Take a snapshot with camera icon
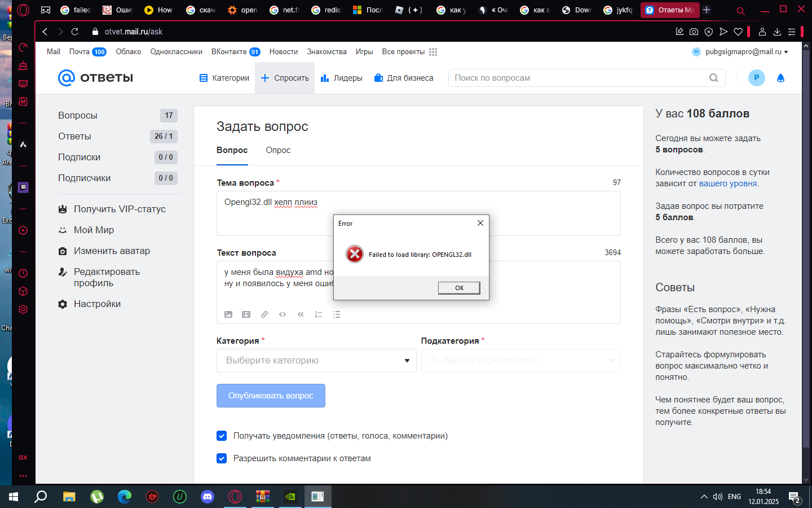The image size is (812, 508). coord(694,32)
